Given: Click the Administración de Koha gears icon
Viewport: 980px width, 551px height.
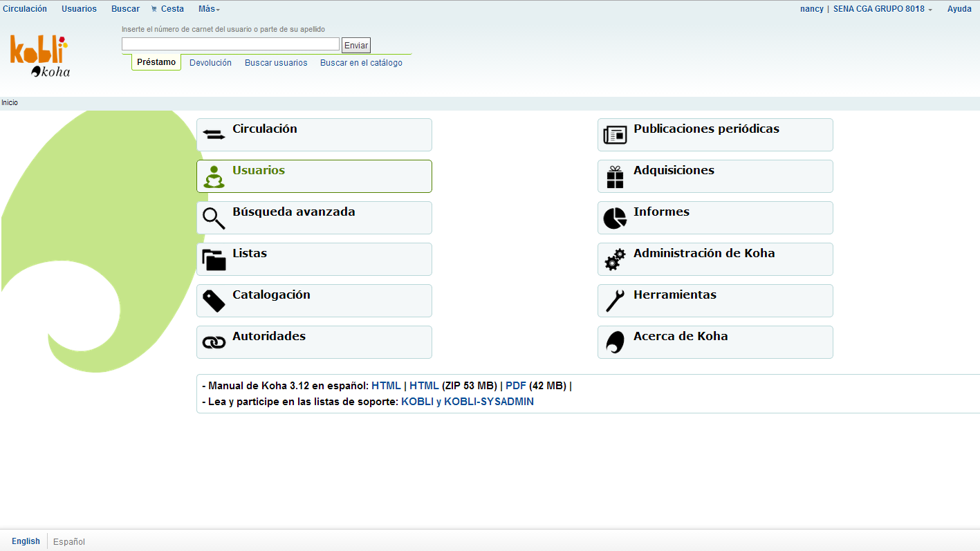Looking at the screenshot, I should pyautogui.click(x=615, y=259).
